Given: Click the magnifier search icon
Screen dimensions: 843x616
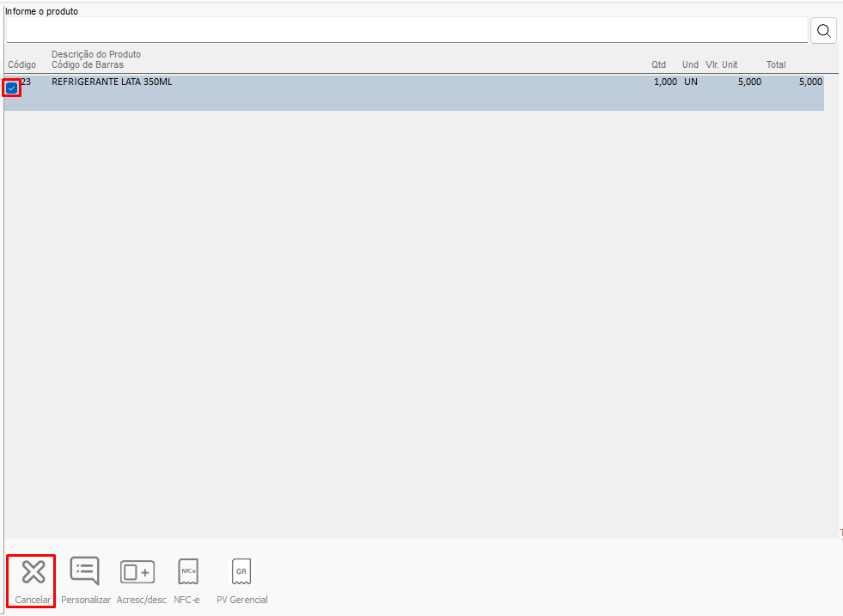Looking at the screenshot, I should tap(823, 31).
